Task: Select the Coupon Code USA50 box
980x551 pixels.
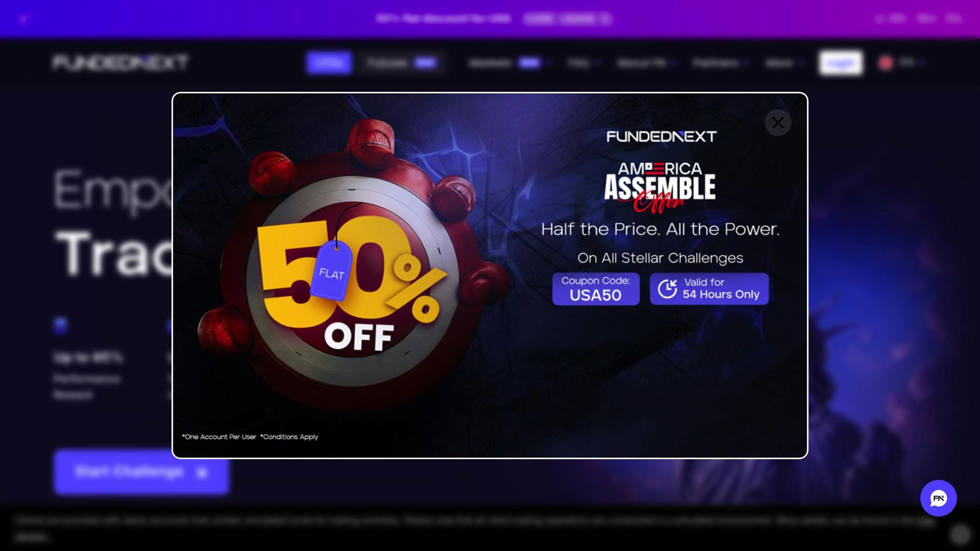Action: tap(596, 289)
